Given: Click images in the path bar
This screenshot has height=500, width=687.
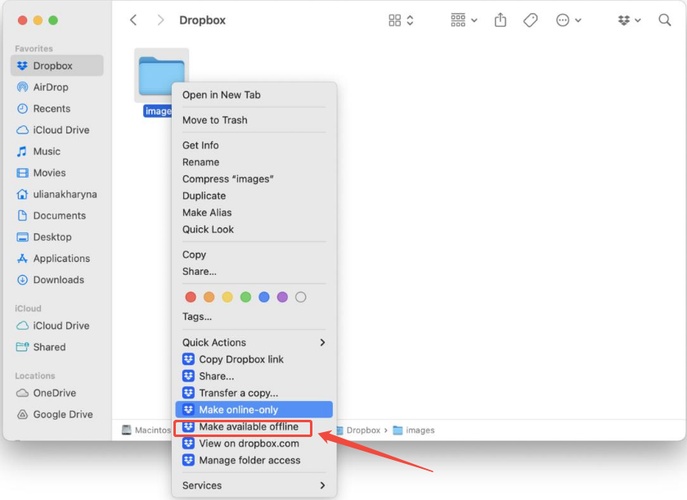Looking at the screenshot, I should click(x=414, y=430).
